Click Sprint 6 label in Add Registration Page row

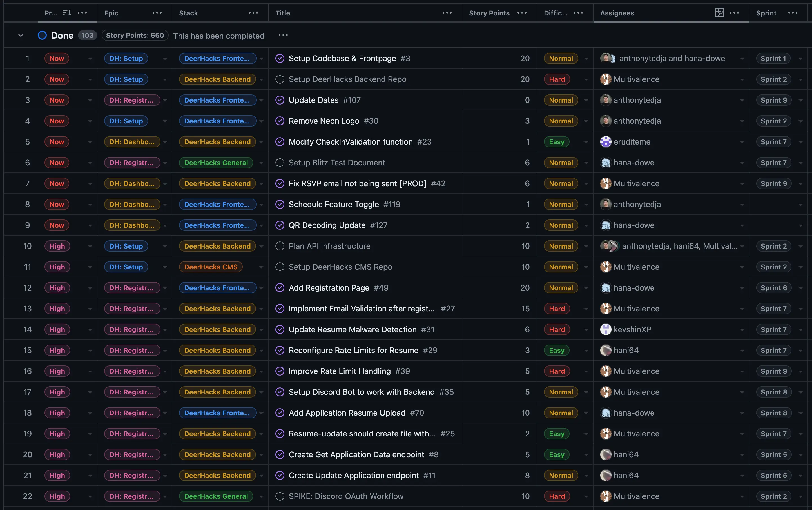click(x=774, y=288)
